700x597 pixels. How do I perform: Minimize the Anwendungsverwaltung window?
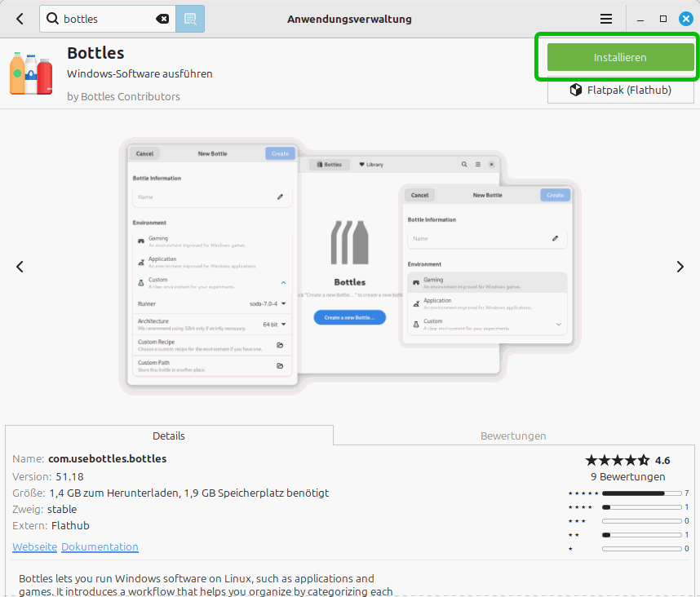(x=640, y=19)
